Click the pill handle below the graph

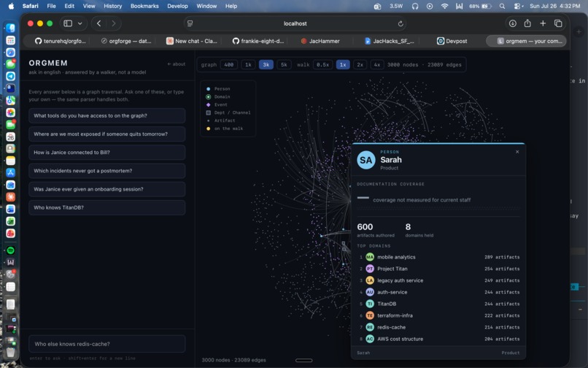pos(303,361)
